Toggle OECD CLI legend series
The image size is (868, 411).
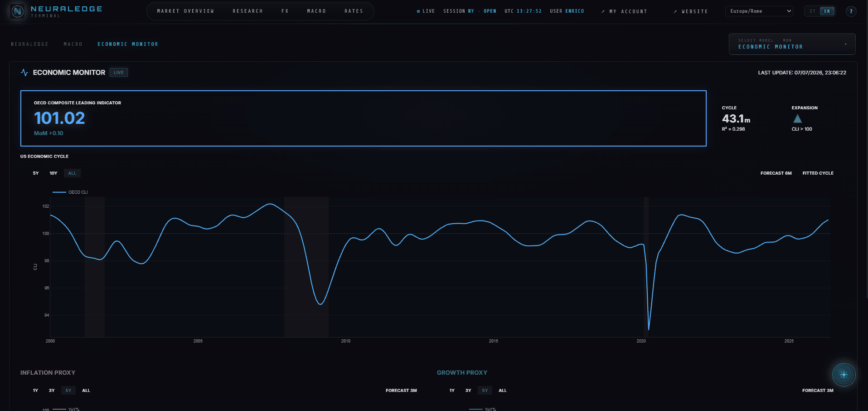(x=70, y=192)
